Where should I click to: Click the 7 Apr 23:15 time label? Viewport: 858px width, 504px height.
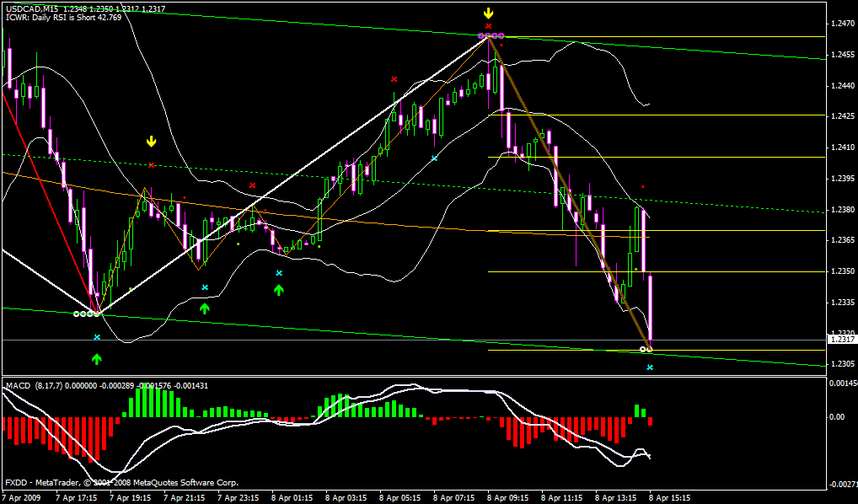pyautogui.click(x=237, y=499)
